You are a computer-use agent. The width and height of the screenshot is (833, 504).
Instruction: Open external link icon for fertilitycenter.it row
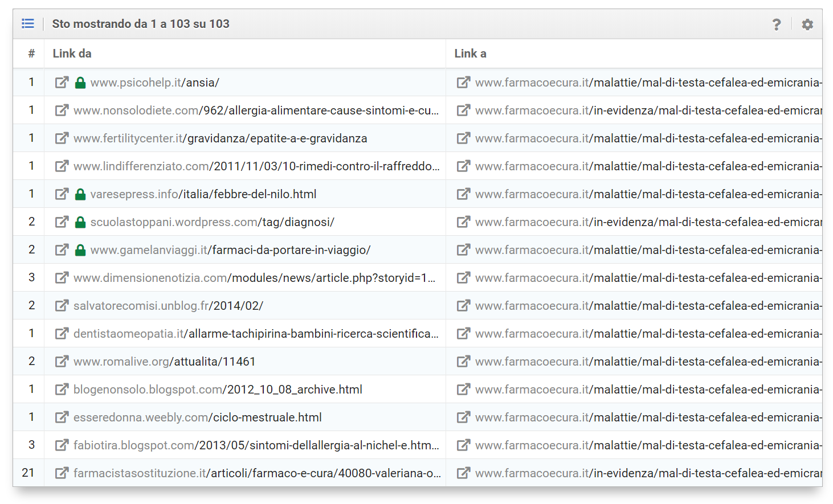(x=62, y=138)
